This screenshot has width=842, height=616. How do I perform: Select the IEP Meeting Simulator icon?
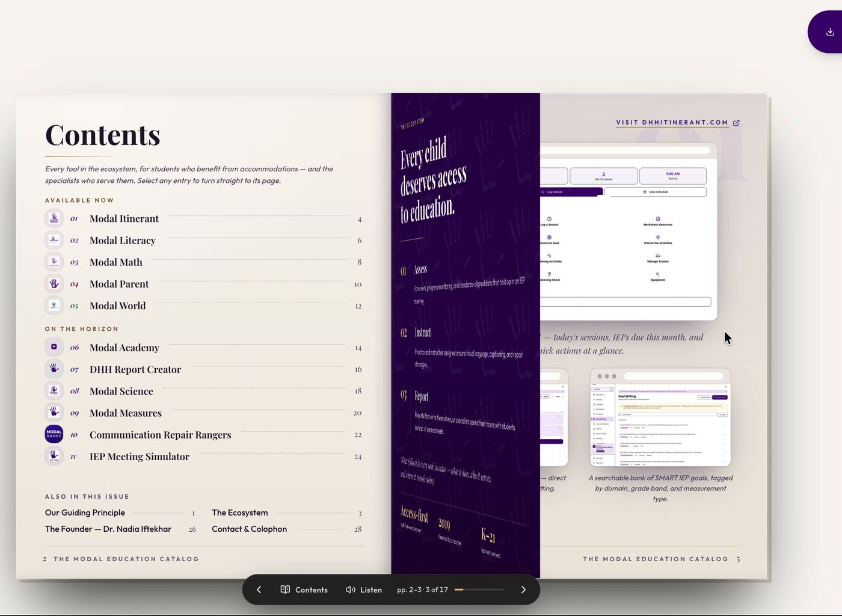(54, 456)
